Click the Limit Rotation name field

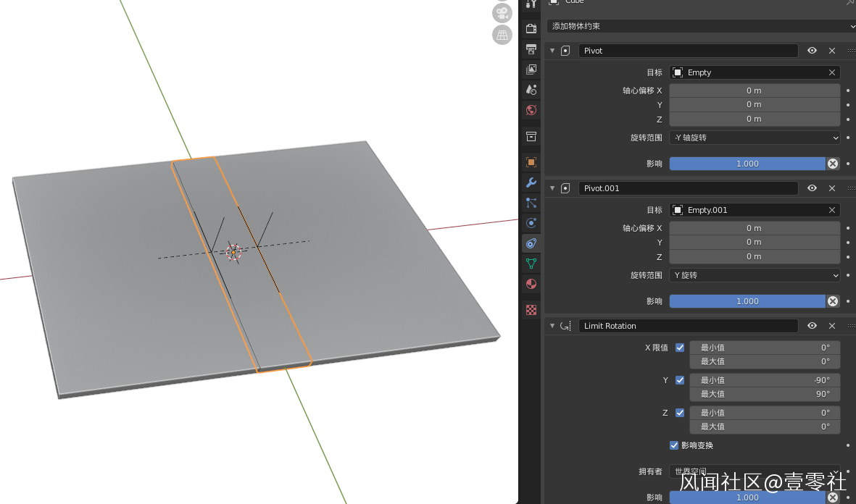[687, 326]
